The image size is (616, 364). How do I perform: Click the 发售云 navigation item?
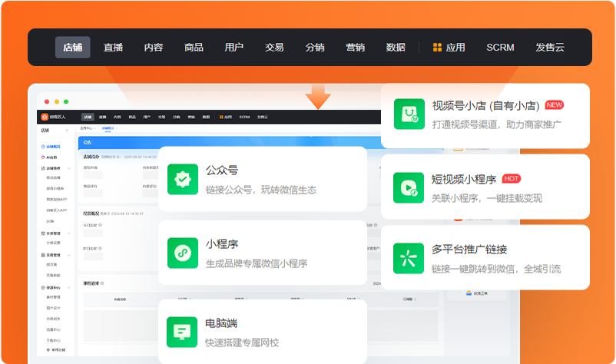550,48
